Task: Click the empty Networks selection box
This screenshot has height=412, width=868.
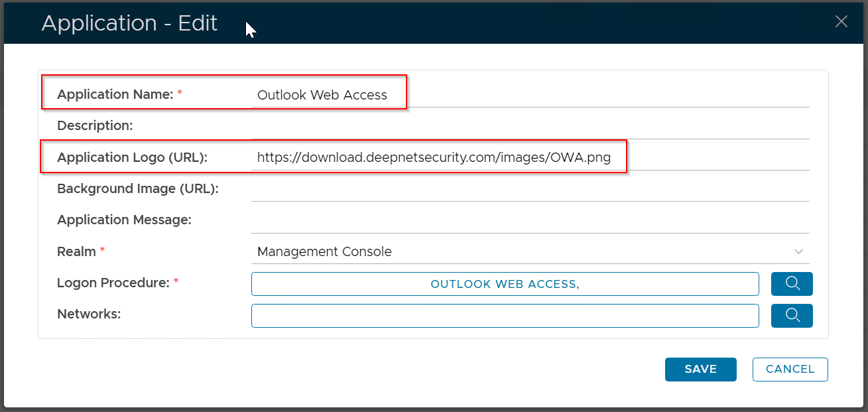Action: pyautogui.click(x=505, y=316)
